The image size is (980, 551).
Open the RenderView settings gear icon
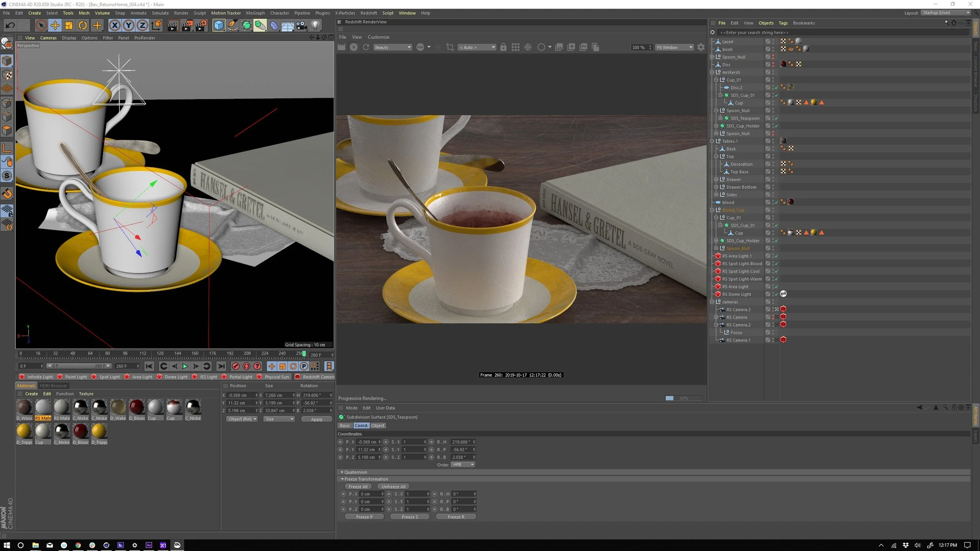coord(701,47)
